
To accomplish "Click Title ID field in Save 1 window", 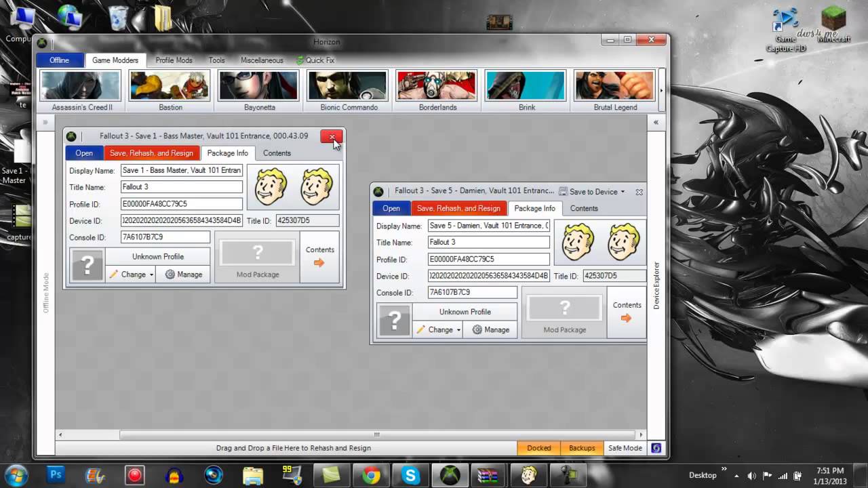I will 307,221.
